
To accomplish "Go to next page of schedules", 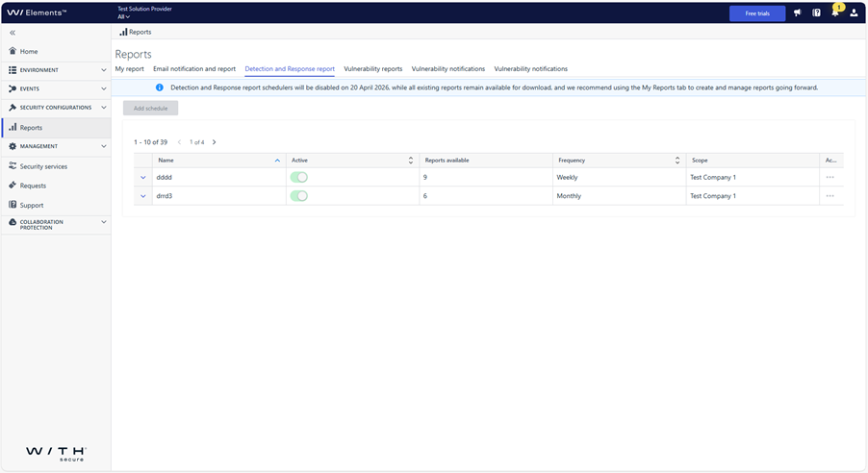I will pyautogui.click(x=215, y=142).
